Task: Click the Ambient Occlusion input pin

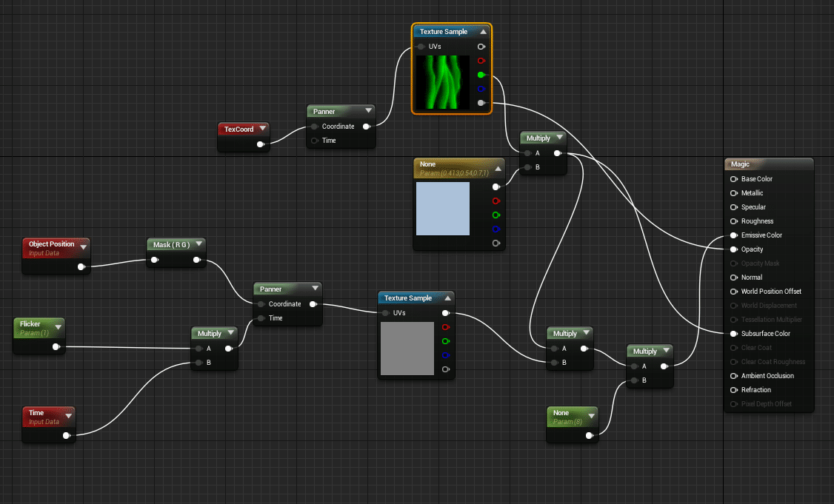Action: (734, 376)
